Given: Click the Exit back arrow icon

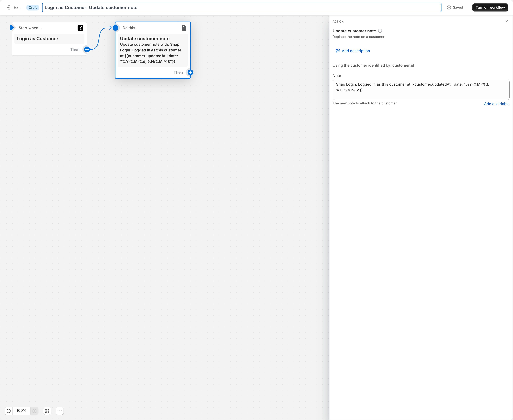Looking at the screenshot, I should pyautogui.click(x=9, y=7).
